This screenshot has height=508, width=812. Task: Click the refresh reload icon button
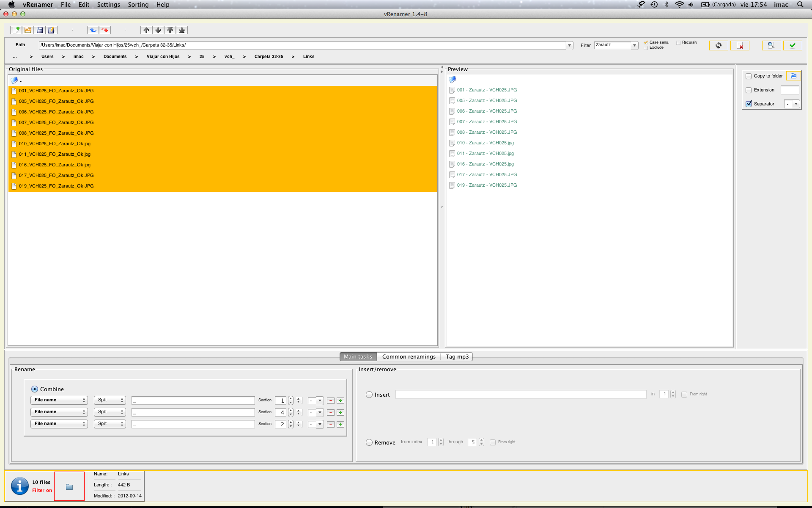pyautogui.click(x=718, y=45)
